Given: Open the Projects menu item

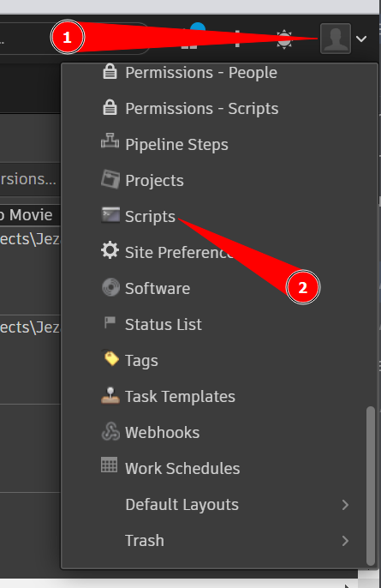Looking at the screenshot, I should pyautogui.click(x=154, y=181).
